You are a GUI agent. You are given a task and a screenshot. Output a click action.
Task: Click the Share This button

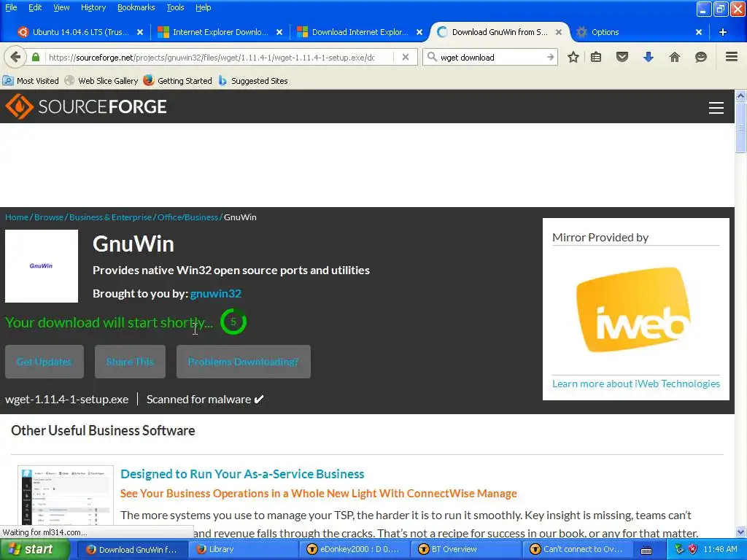pos(130,362)
